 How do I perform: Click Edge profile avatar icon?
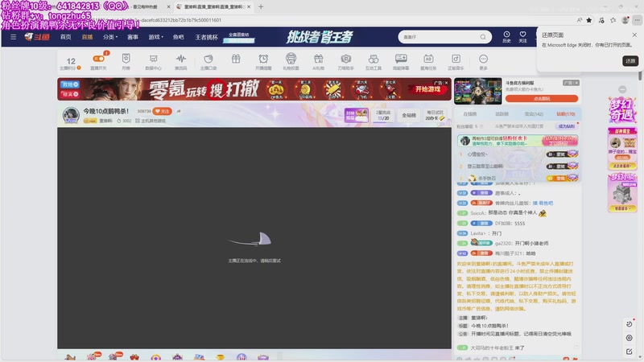pos(625,20)
